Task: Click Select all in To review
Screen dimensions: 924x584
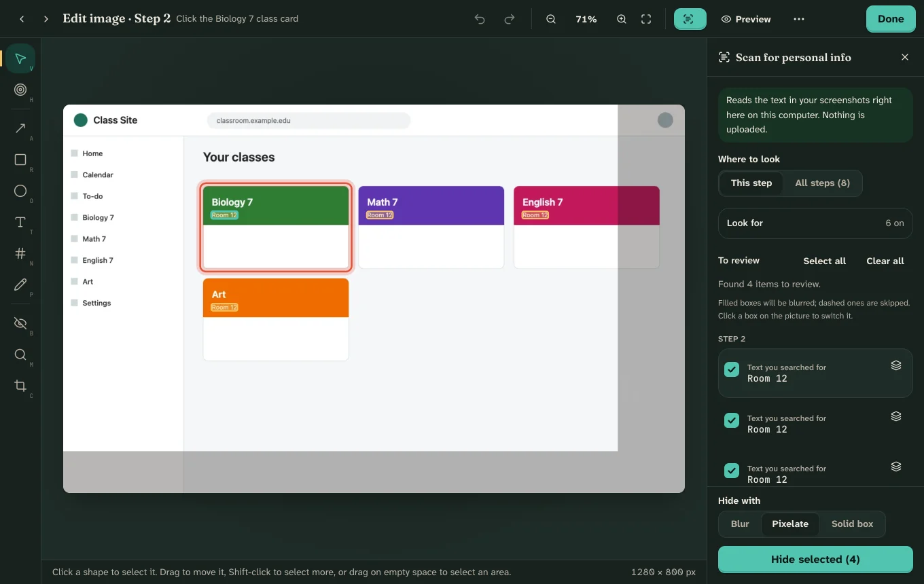Action: (824, 261)
